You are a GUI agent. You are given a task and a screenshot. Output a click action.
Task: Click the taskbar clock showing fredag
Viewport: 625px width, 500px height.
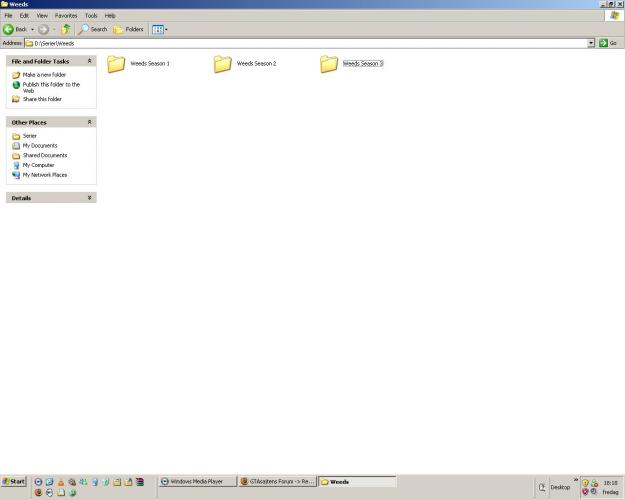coord(610,487)
